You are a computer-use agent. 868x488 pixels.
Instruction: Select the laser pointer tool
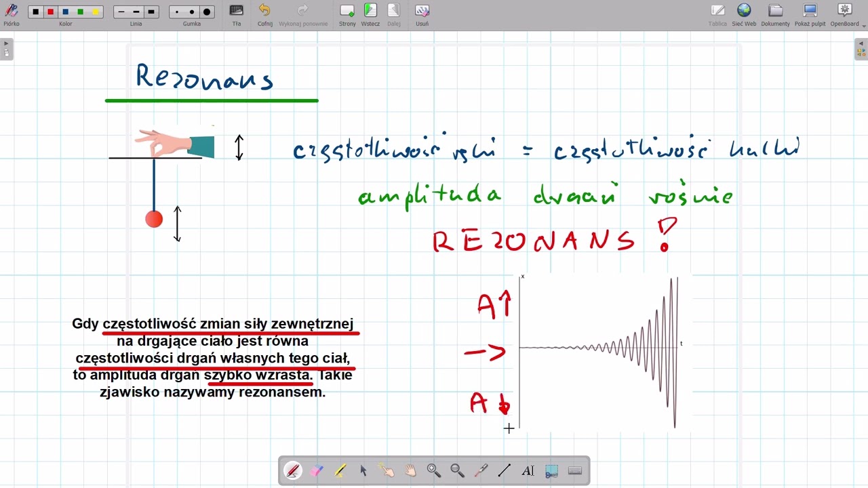[x=481, y=471]
